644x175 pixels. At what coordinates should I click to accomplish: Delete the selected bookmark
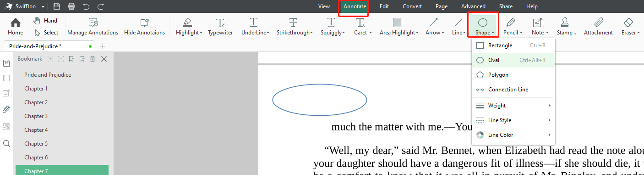[x=93, y=59]
